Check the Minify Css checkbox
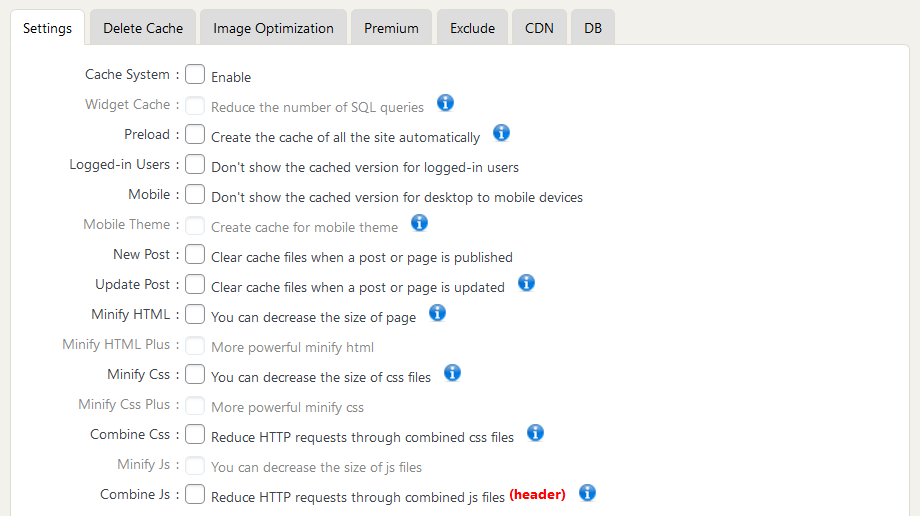This screenshot has height=516, width=920. click(195, 375)
